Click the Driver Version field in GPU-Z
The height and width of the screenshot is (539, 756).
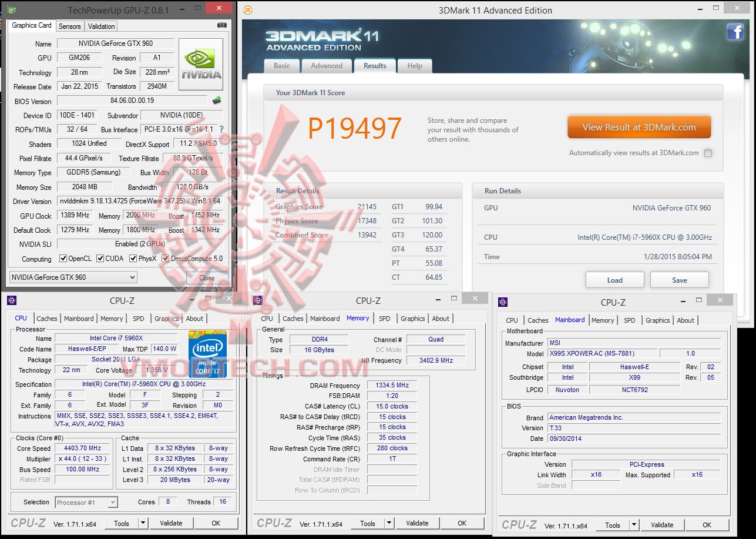click(140, 201)
